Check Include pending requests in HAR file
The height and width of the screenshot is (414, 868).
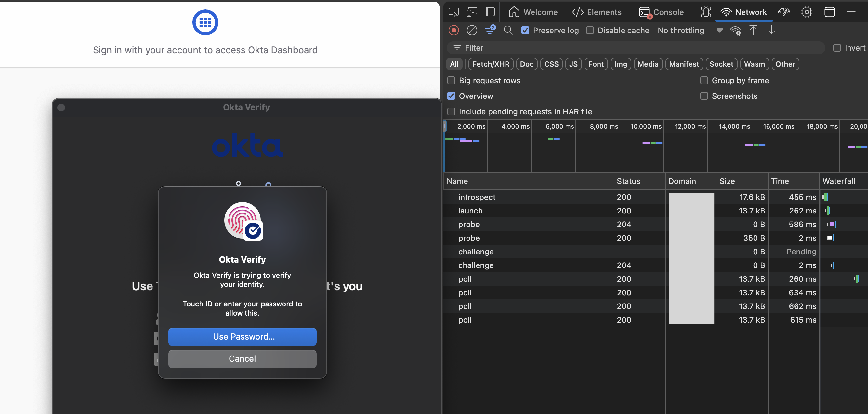[x=451, y=111]
